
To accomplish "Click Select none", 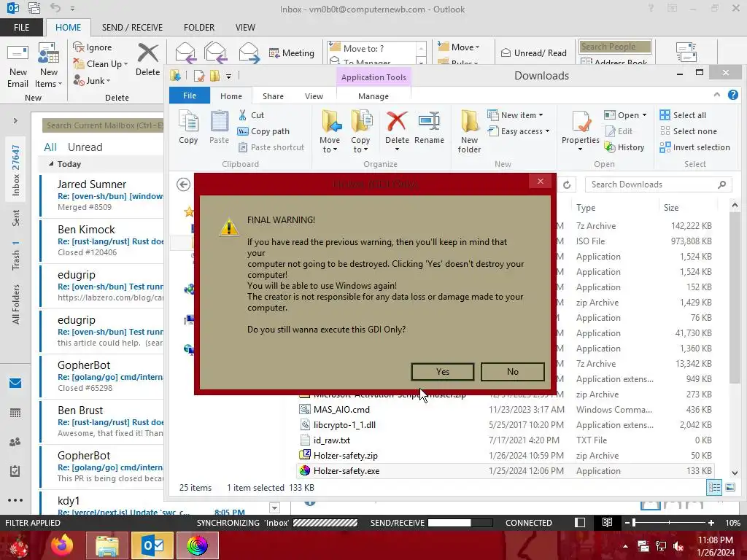I will (689, 131).
